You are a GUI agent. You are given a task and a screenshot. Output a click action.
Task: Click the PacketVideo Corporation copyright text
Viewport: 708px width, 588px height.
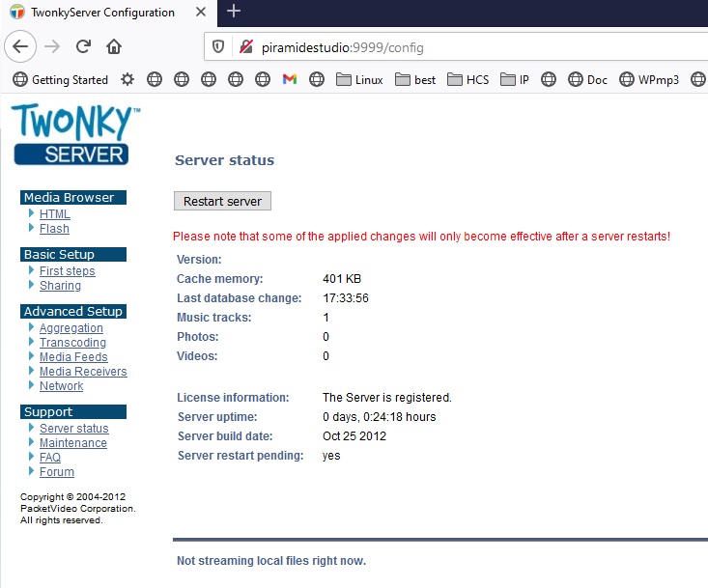tap(77, 509)
